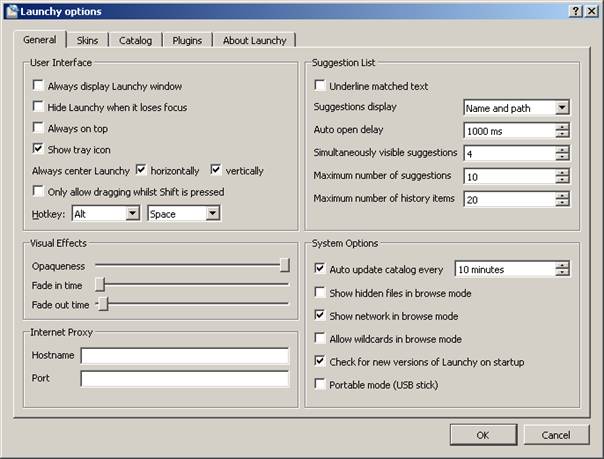Increase Maximum number of history items
This screenshot has width=604, height=459.
(x=562, y=196)
